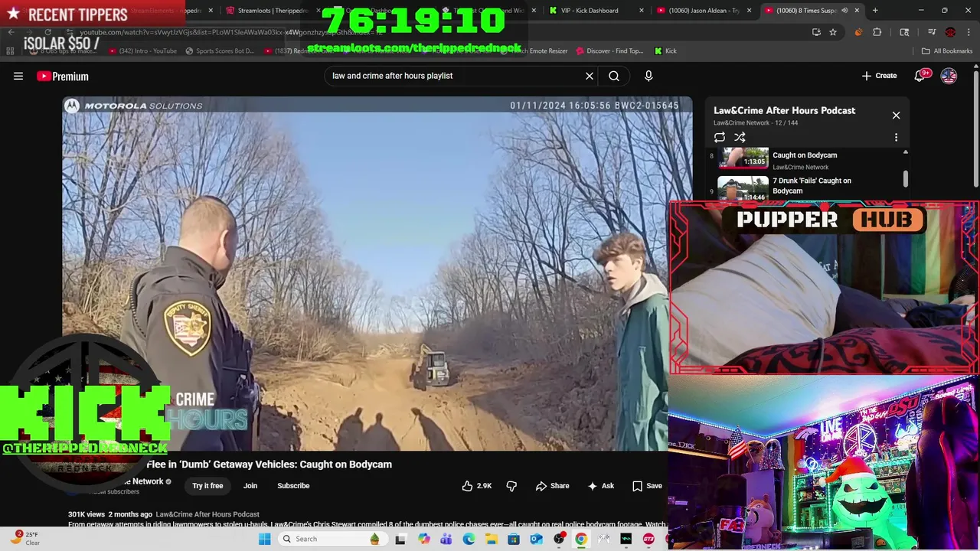
Task: Subscribe to Law&Crime Network
Action: [x=293, y=486]
